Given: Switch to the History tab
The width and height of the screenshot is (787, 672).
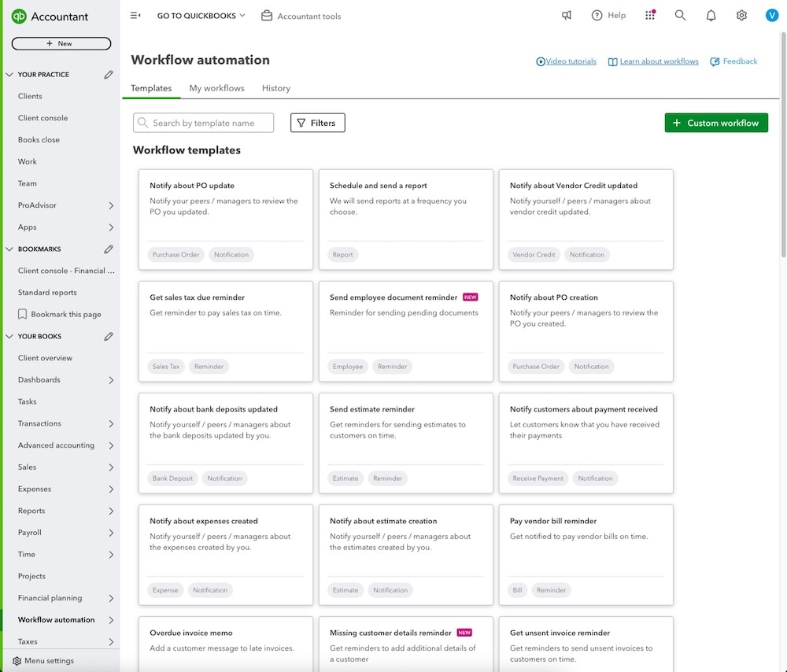Looking at the screenshot, I should tap(275, 87).
